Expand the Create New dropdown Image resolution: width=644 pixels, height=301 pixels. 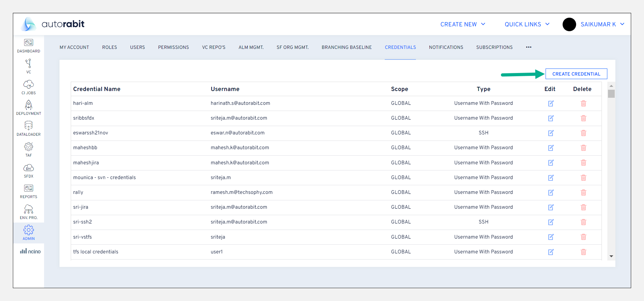coord(463,24)
